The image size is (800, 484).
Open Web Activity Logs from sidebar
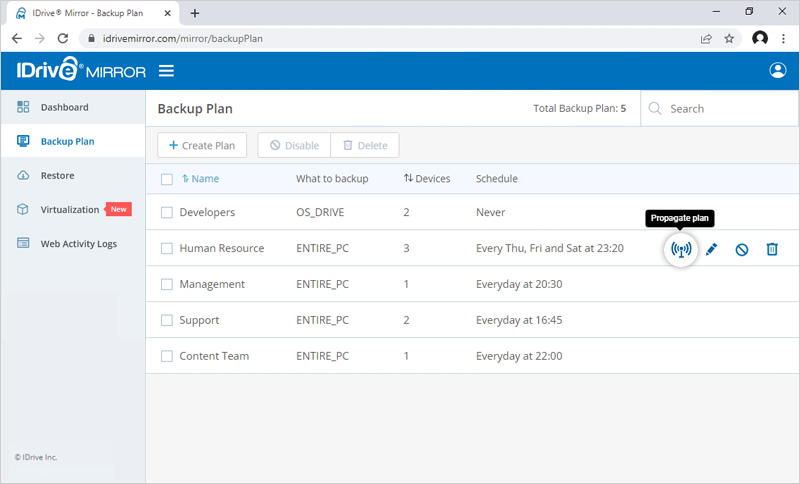[x=78, y=244]
